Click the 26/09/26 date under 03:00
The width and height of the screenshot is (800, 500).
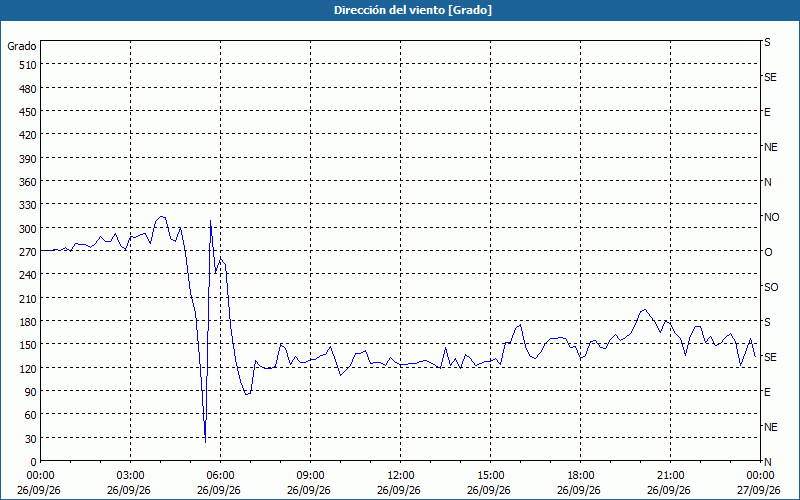[129, 490]
